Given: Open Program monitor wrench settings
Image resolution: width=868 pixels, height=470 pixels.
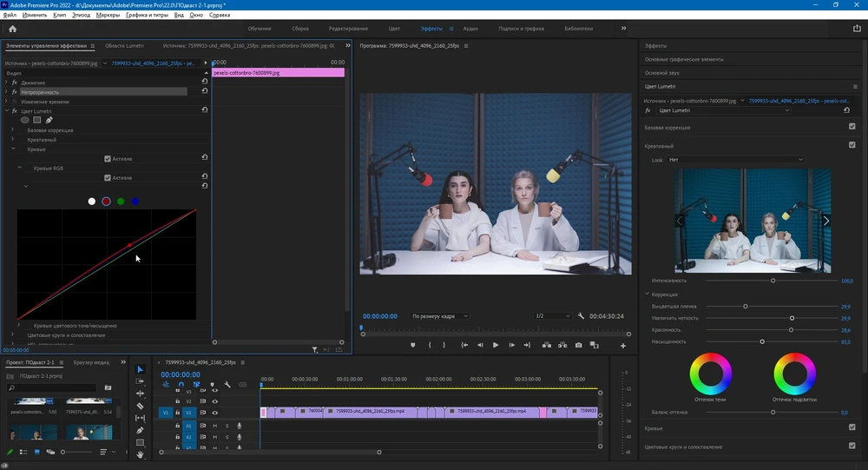Looking at the screenshot, I should [581, 316].
